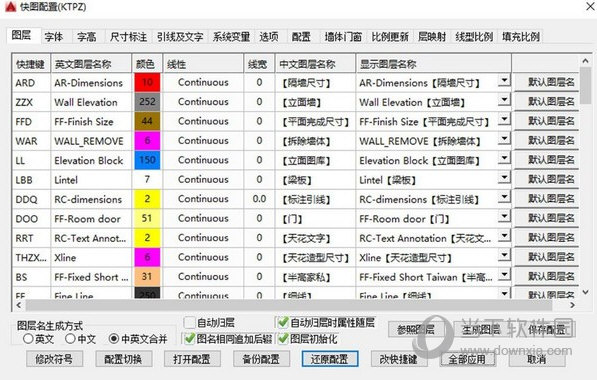Click horizontal scrollbar right arrow
597x380 pixels.
[572, 305]
